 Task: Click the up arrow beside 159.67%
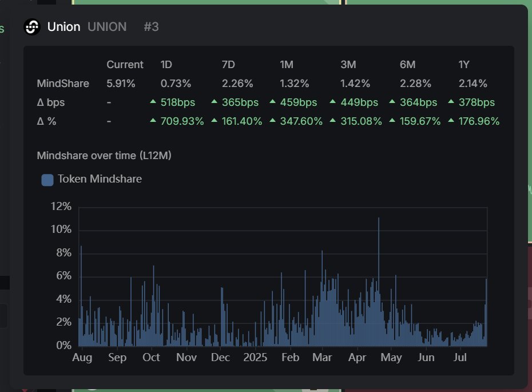[x=392, y=120]
